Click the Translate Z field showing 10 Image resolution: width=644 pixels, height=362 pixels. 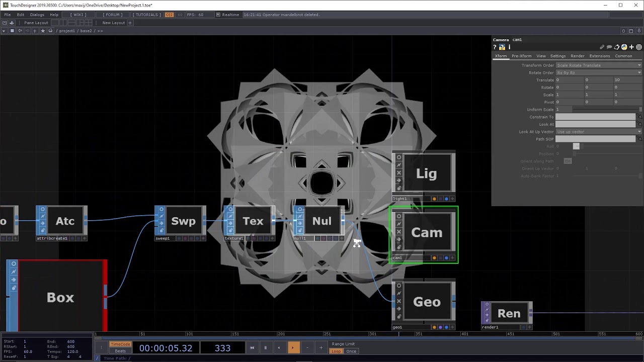click(x=627, y=80)
